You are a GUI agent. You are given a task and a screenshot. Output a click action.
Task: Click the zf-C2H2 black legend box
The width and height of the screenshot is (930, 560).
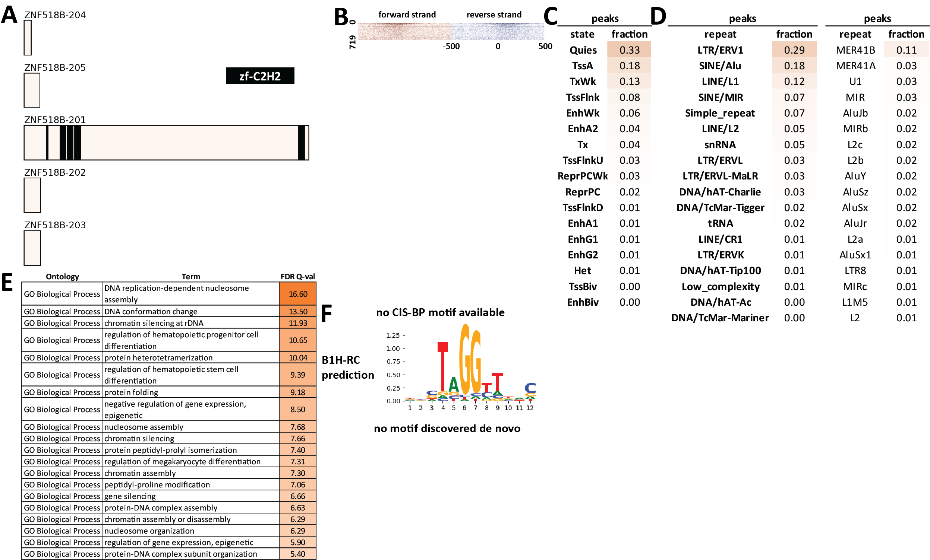click(x=260, y=76)
